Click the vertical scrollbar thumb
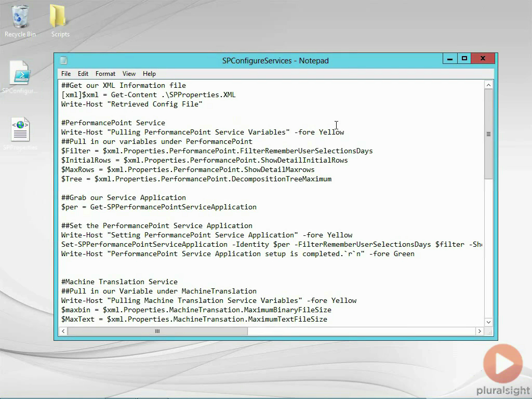 pos(488,134)
